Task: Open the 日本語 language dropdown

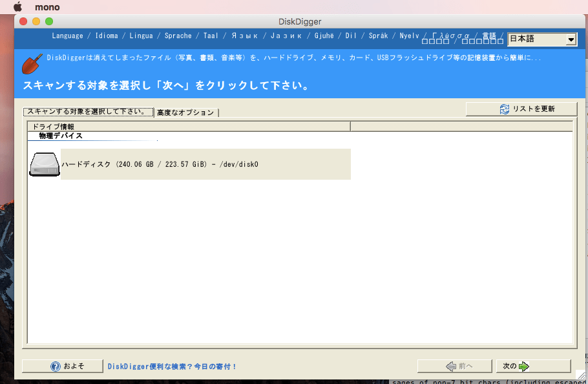Action: 542,39
